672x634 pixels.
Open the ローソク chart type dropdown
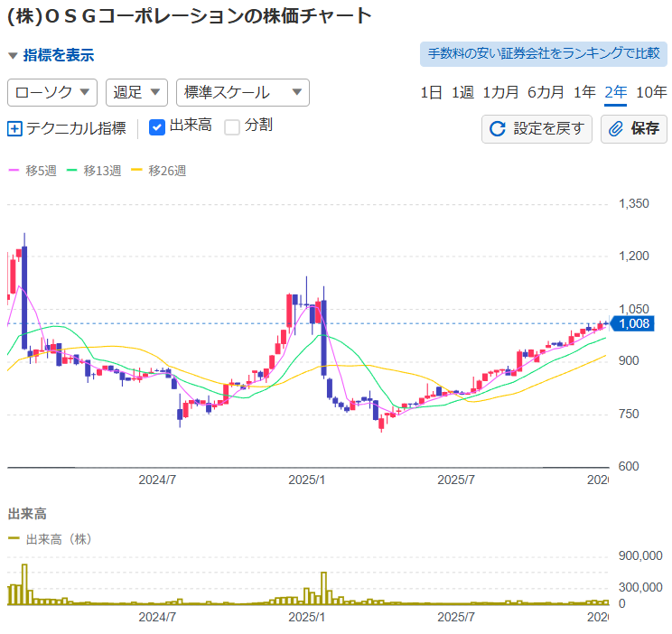pos(52,92)
